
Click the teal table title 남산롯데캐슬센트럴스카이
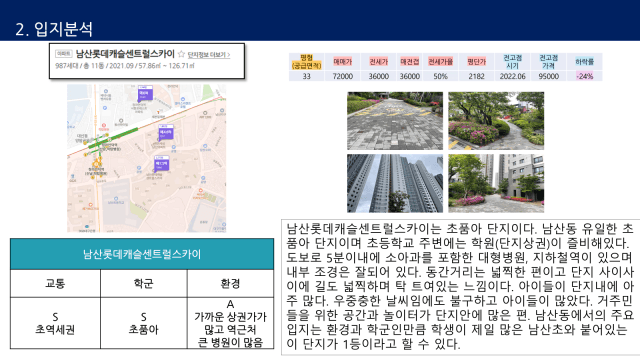point(142,254)
